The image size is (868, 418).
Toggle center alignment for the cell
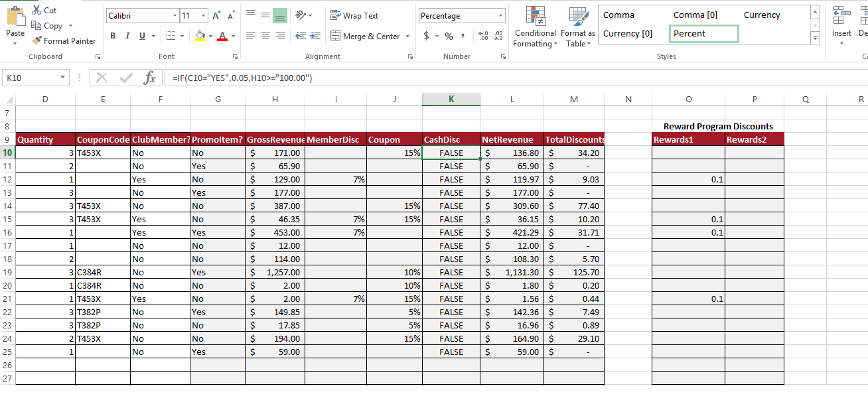[264, 36]
